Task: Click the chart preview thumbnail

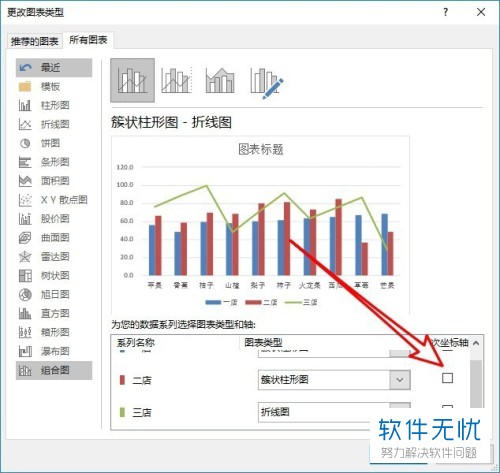Action: click(x=260, y=225)
